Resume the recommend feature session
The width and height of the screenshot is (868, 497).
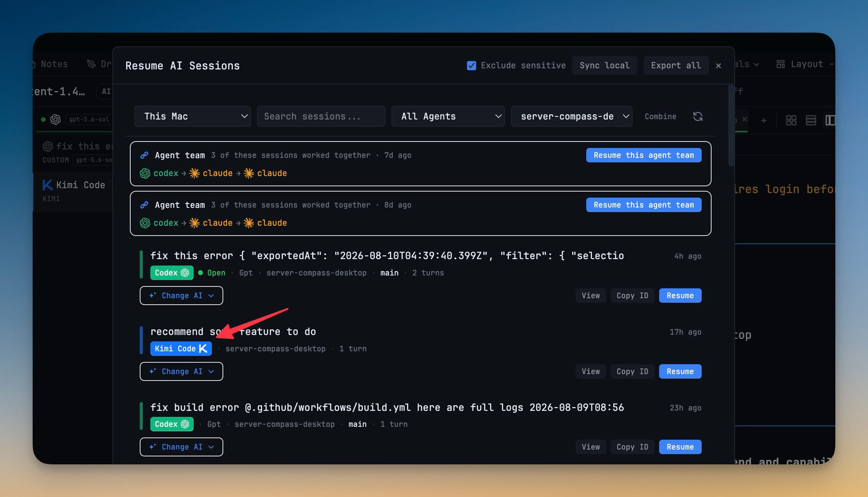(680, 371)
